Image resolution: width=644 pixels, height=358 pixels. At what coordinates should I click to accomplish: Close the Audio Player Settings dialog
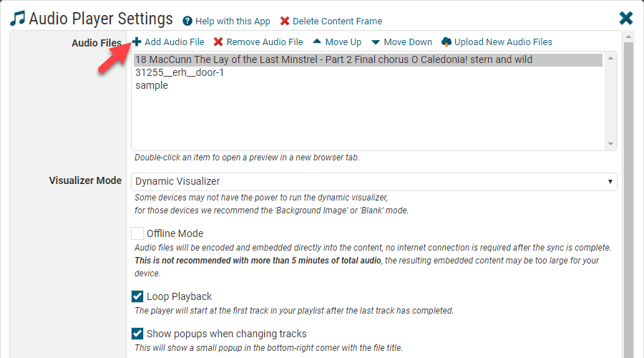point(625,19)
